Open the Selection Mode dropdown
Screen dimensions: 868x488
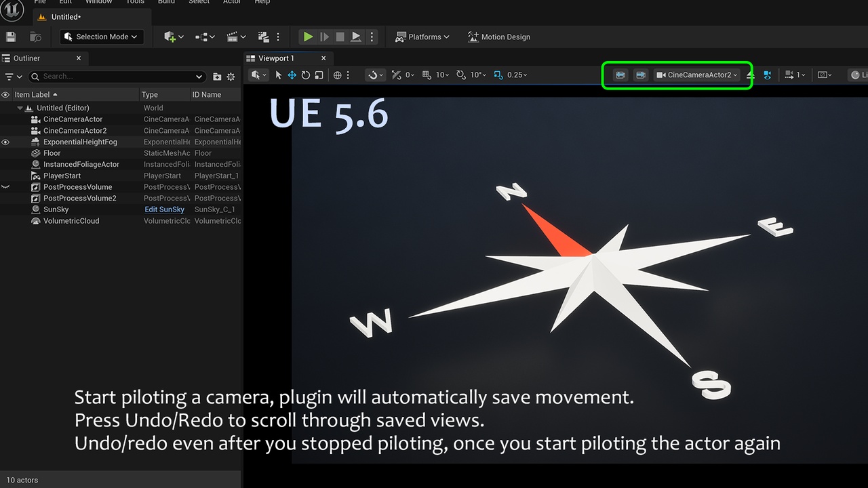102,37
